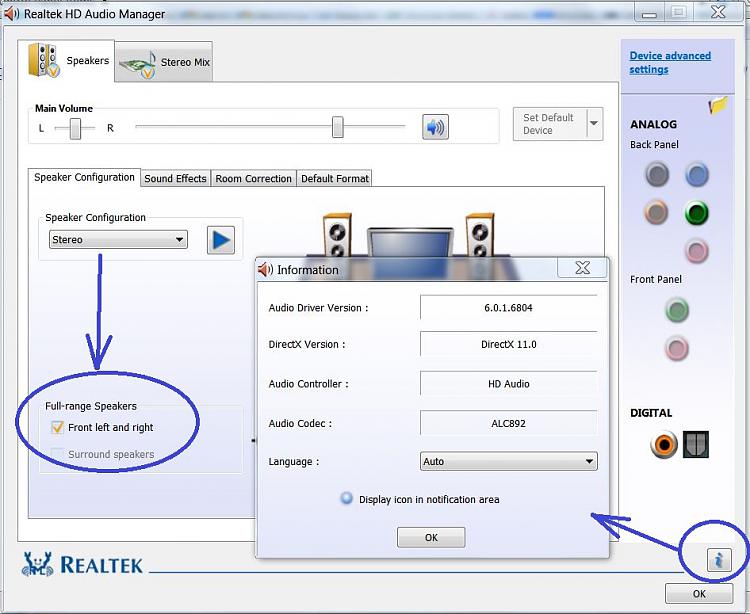This screenshot has width=750, height=614.
Task: Confirm the Information dialog with OK
Action: click(x=431, y=537)
